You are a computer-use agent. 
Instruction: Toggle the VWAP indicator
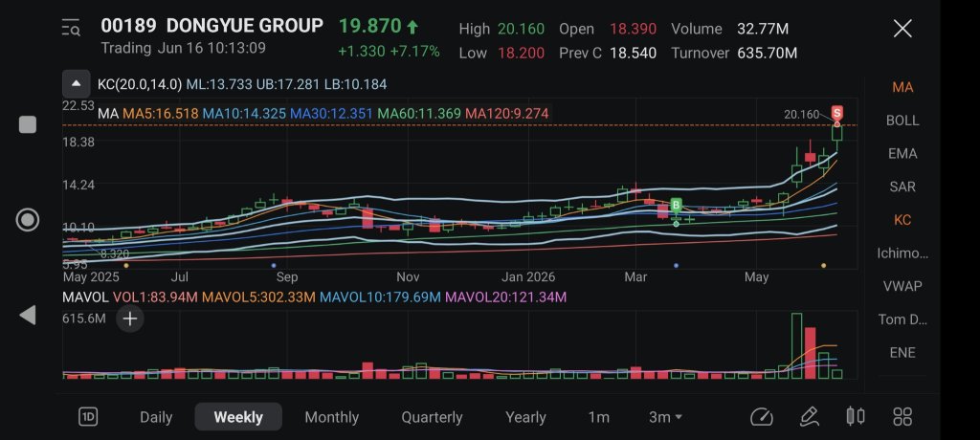(902, 286)
